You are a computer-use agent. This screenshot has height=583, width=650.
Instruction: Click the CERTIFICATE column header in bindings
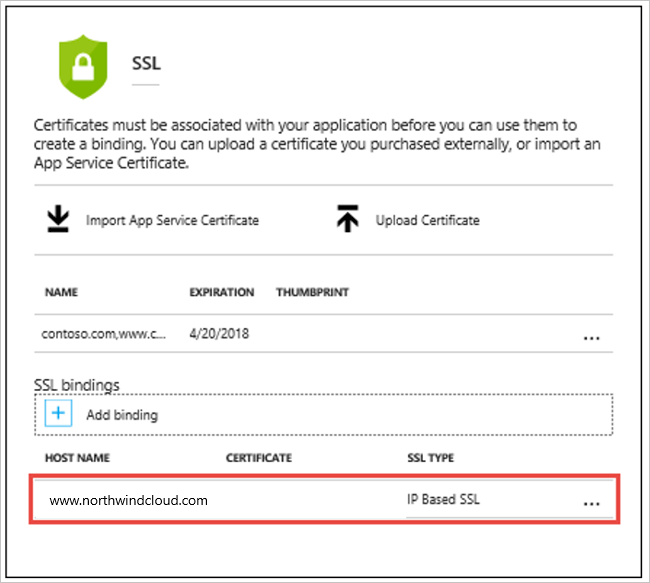pos(259,458)
